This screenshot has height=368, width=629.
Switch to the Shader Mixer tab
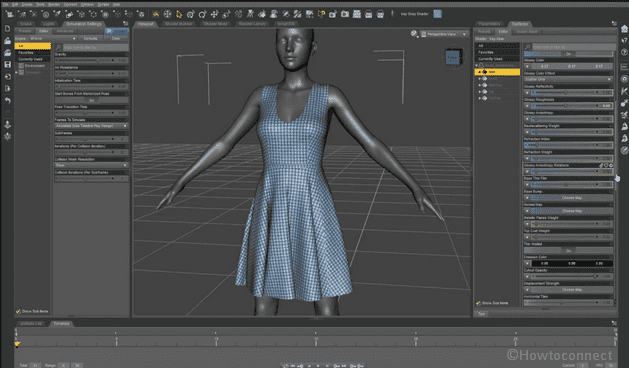pyautogui.click(x=215, y=24)
